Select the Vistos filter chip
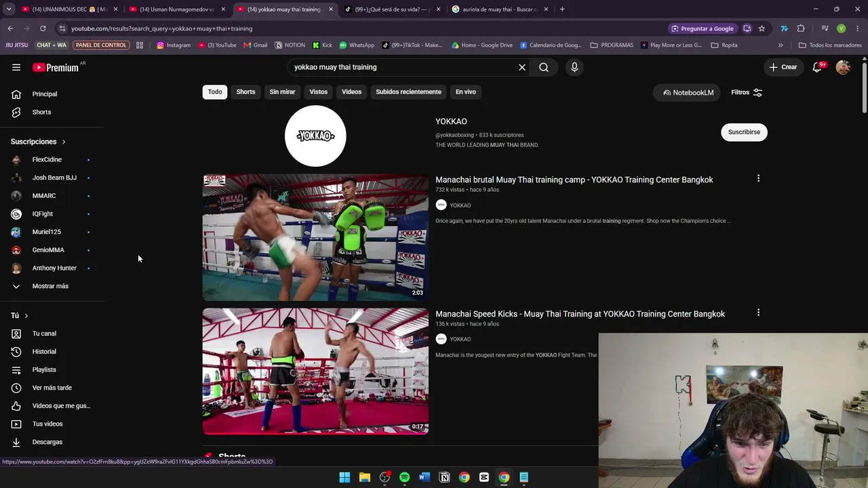Screen dimensions: 868x488 (318, 92)
